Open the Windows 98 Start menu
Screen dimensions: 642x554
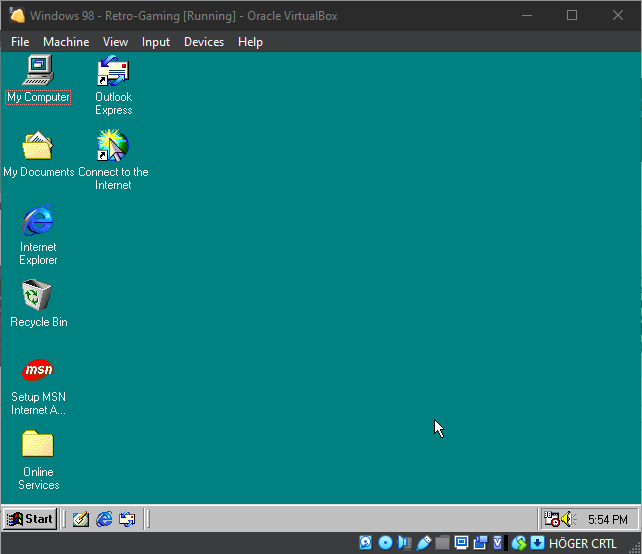click(x=30, y=519)
